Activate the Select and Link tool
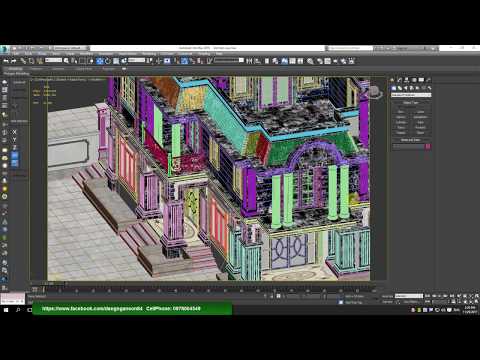Screen dimensions: 480x360 (x=23, y=61)
